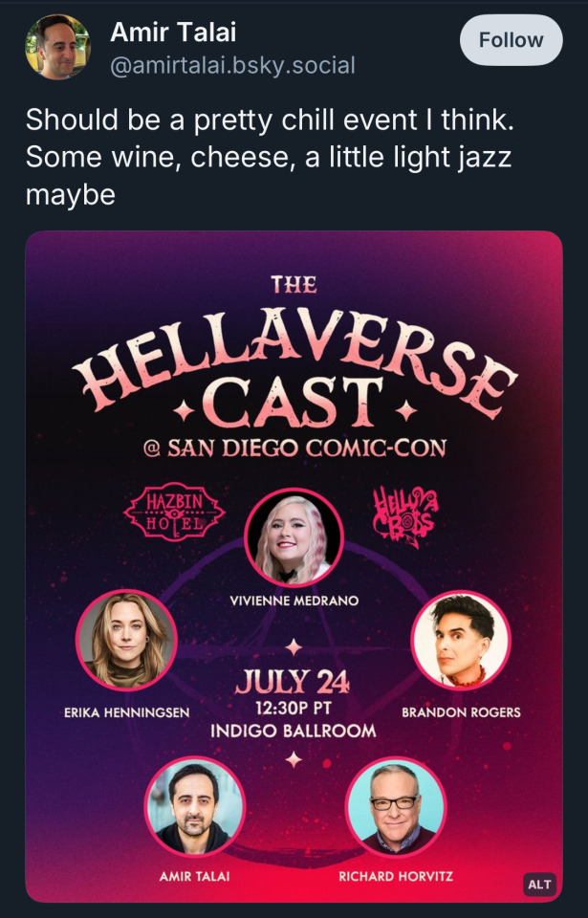Image resolution: width=588 pixels, height=918 pixels.
Task: Click Amir Talai's circular poster photo
Action: pos(194,807)
